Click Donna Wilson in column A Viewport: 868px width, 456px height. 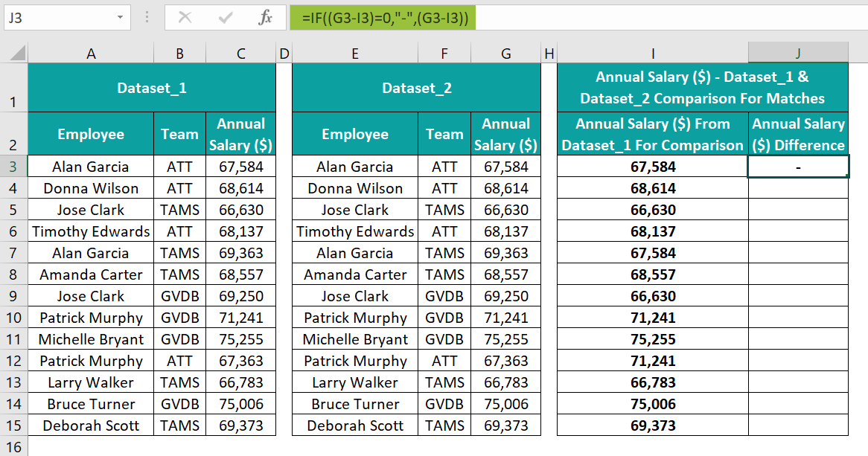click(x=91, y=188)
